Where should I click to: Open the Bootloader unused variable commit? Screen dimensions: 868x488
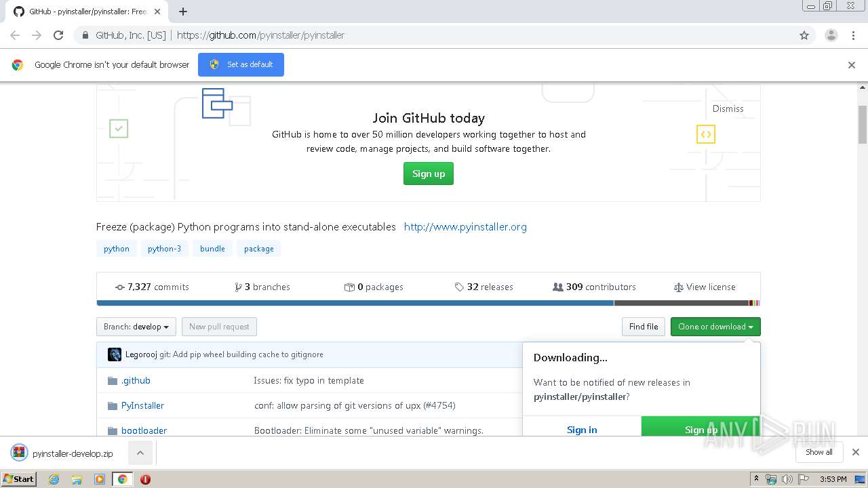pos(368,430)
